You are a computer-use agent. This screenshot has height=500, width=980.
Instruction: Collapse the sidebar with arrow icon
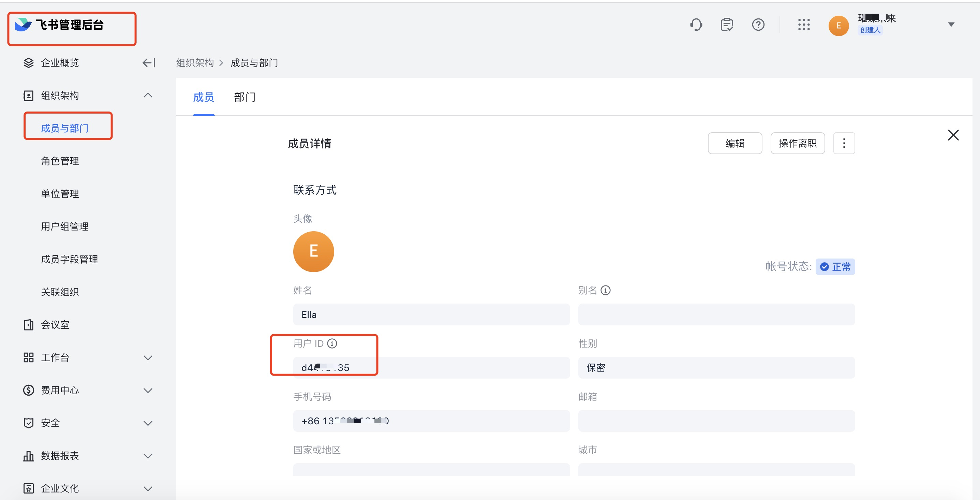point(149,63)
